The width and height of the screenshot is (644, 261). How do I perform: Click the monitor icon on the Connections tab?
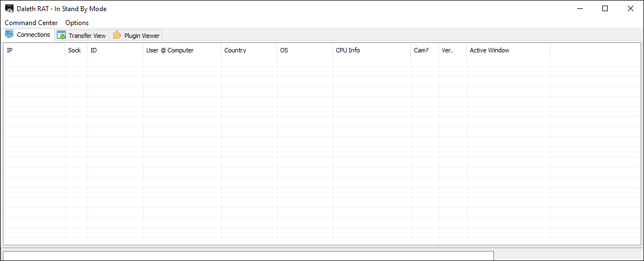tap(9, 35)
